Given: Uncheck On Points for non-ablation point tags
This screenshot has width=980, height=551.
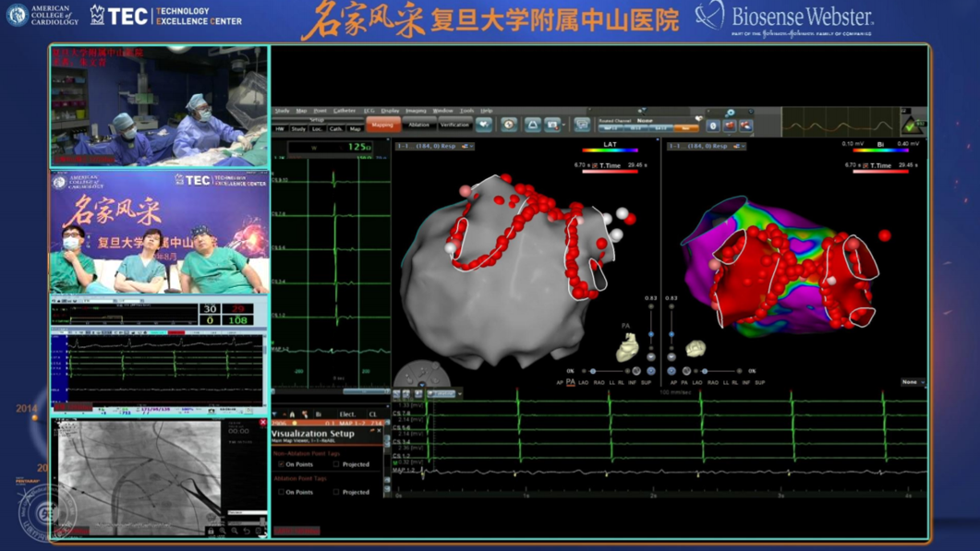Looking at the screenshot, I should (x=282, y=464).
